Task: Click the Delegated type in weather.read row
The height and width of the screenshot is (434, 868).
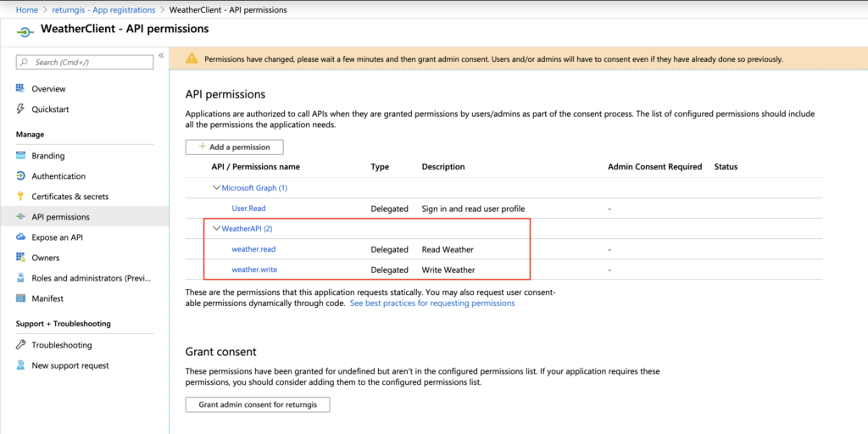Action: pyautogui.click(x=389, y=249)
